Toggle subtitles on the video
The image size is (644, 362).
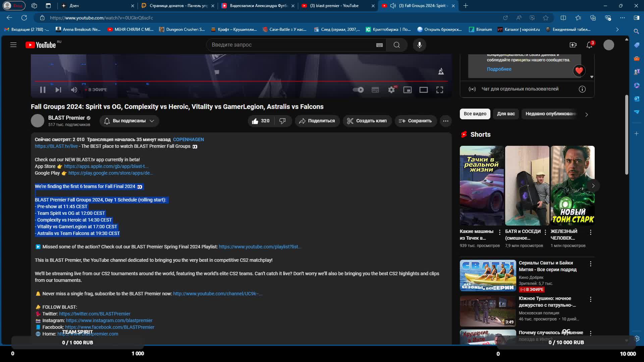point(375,90)
